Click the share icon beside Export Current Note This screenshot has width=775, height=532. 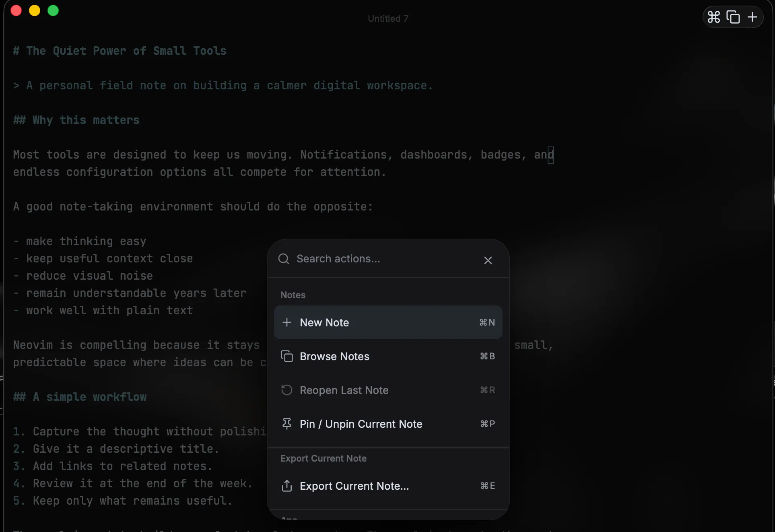[x=287, y=486]
